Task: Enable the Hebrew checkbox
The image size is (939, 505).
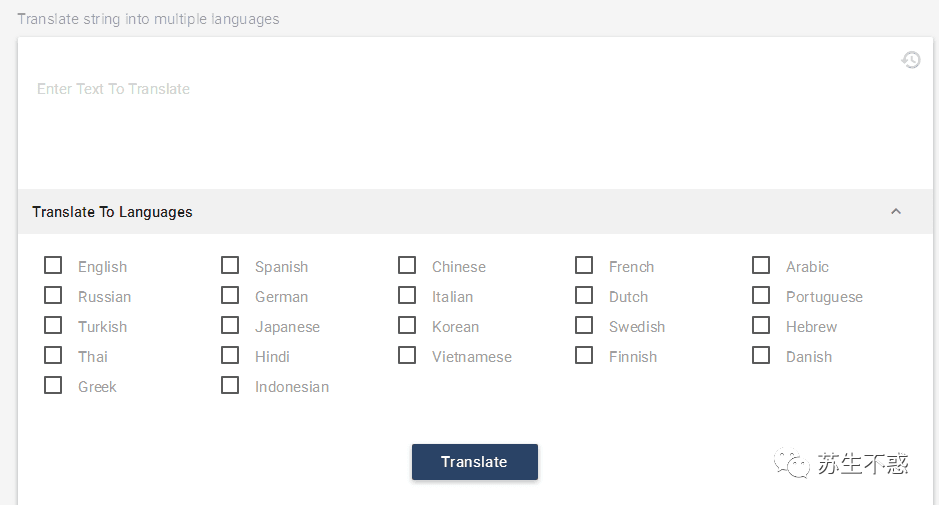Action: click(761, 325)
